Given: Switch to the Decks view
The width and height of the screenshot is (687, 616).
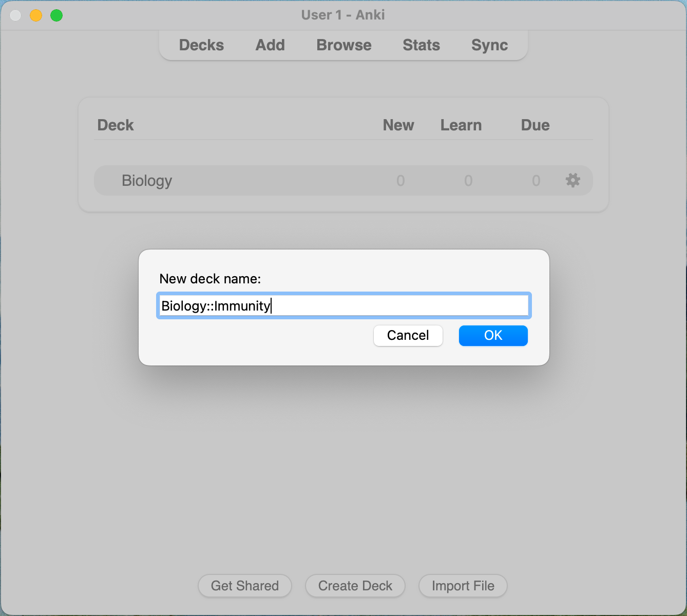Looking at the screenshot, I should click(x=201, y=45).
